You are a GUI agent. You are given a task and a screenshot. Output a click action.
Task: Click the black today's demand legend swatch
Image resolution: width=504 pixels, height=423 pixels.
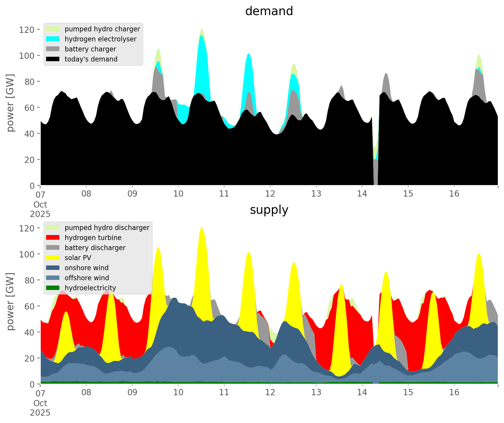(x=53, y=59)
